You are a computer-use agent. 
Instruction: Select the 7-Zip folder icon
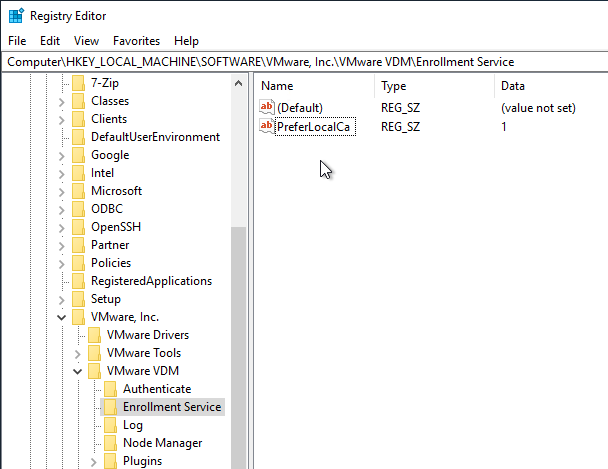(x=78, y=83)
